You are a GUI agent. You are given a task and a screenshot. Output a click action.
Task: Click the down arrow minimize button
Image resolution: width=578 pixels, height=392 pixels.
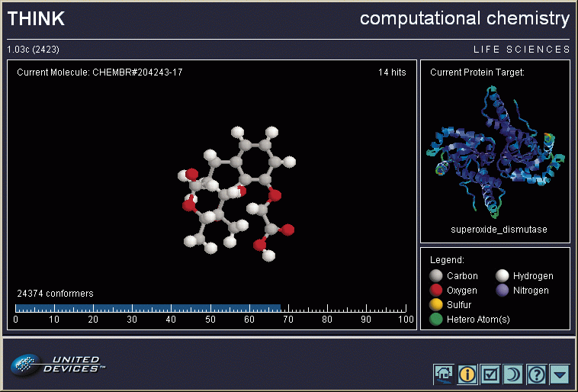tap(560, 374)
